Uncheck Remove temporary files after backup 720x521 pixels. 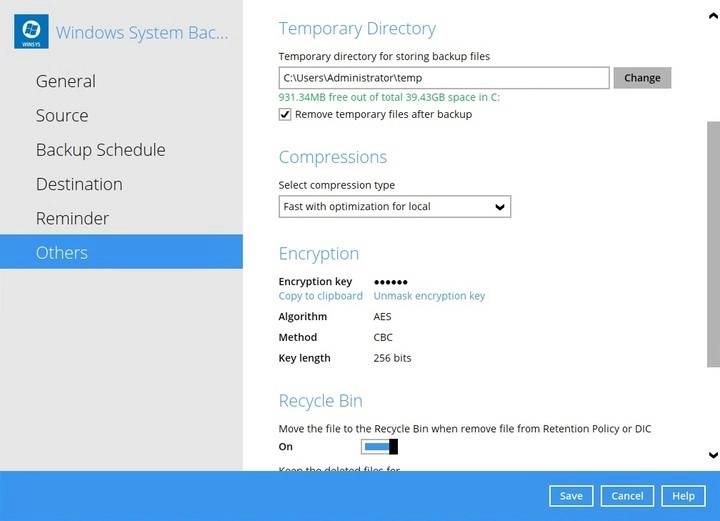286,115
